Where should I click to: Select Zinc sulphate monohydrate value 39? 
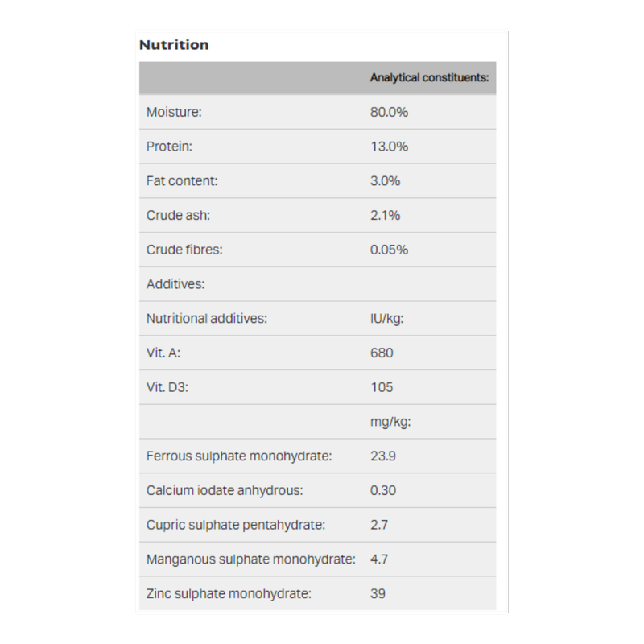coord(378,594)
